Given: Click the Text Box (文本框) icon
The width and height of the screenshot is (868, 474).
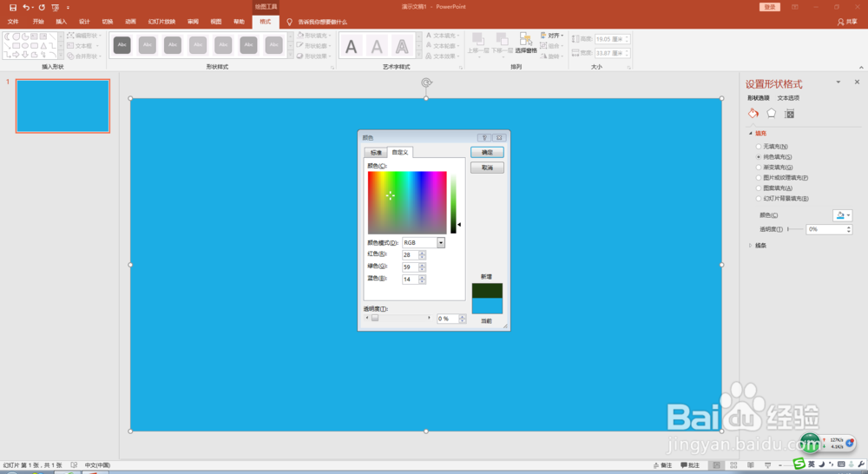Looking at the screenshot, I should [x=70, y=45].
